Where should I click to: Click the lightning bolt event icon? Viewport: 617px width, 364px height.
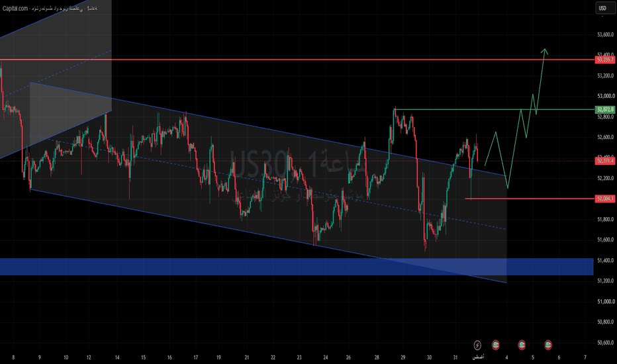click(x=477, y=345)
